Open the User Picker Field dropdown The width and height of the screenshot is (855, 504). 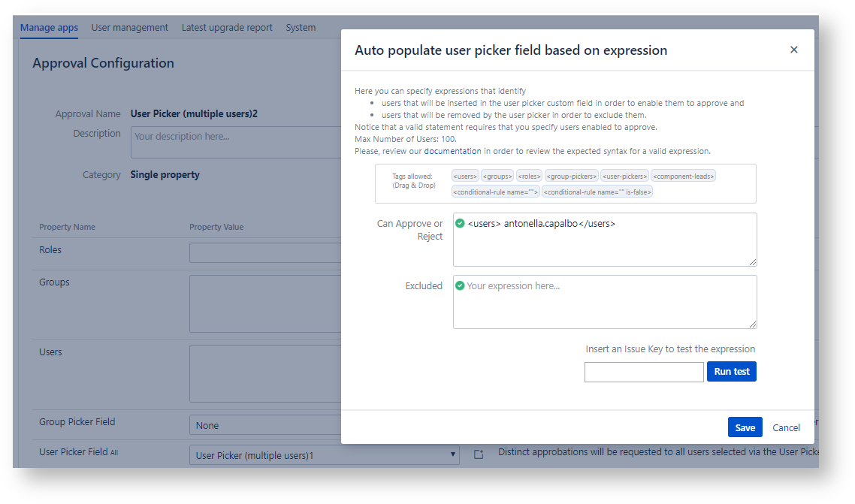click(324, 454)
